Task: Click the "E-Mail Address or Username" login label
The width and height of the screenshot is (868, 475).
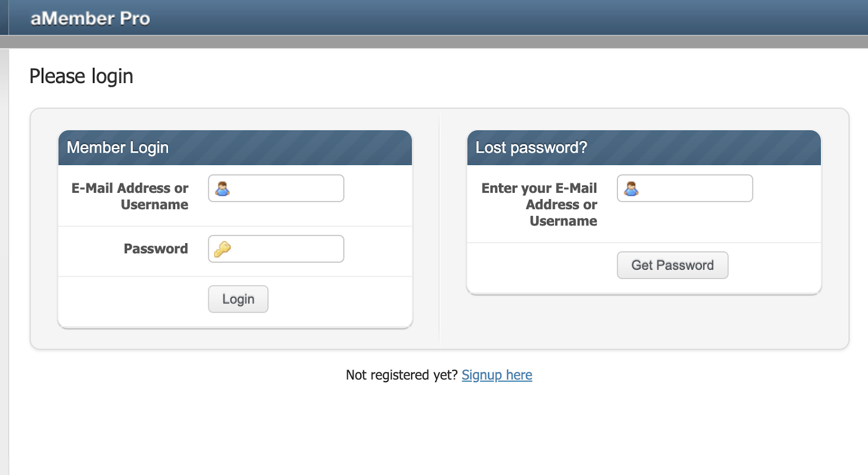Action: pyautogui.click(x=130, y=196)
